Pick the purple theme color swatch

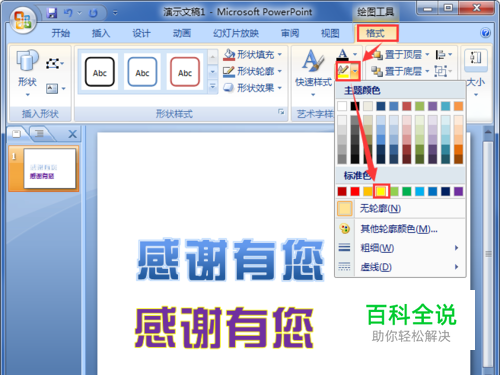click(x=432, y=106)
